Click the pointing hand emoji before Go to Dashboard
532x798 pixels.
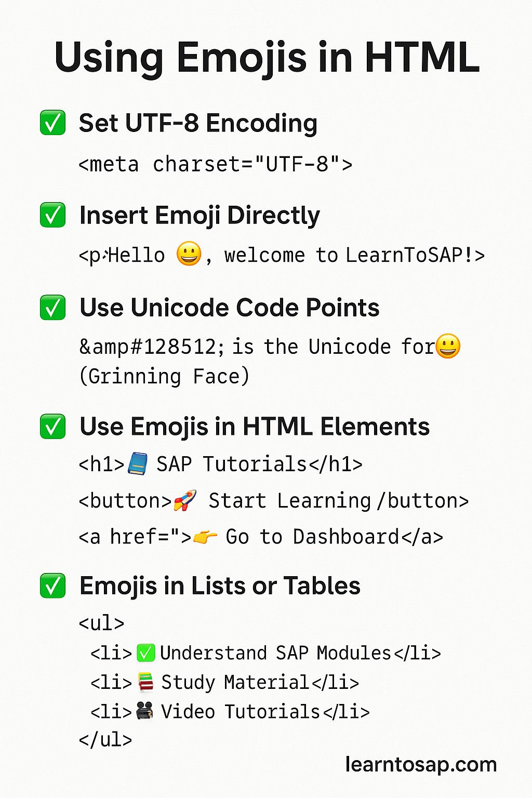click(x=205, y=537)
